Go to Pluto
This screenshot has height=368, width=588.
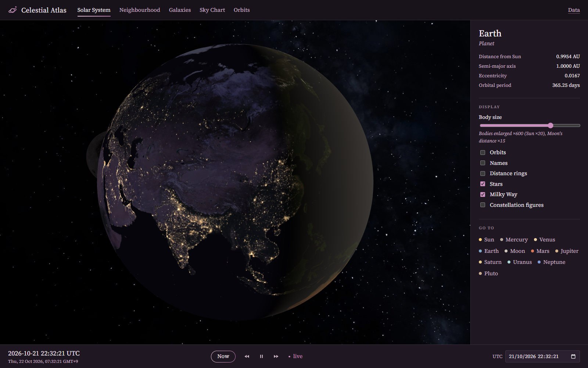click(x=488, y=273)
